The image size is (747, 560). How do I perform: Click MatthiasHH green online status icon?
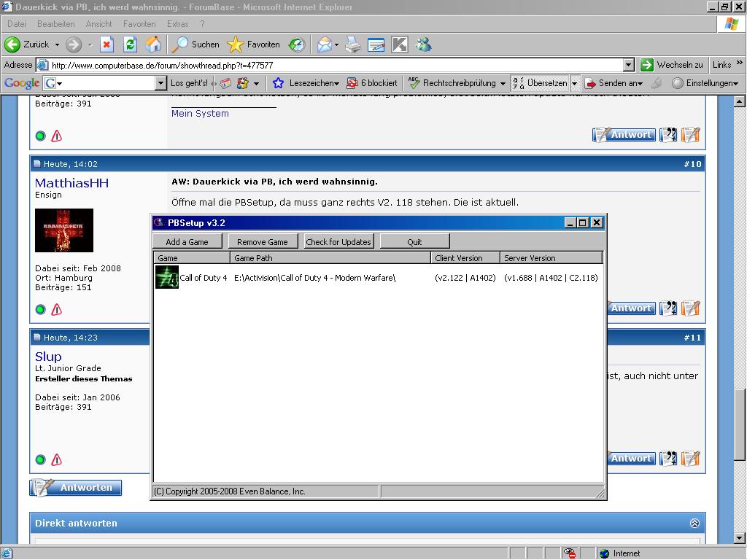(41, 309)
